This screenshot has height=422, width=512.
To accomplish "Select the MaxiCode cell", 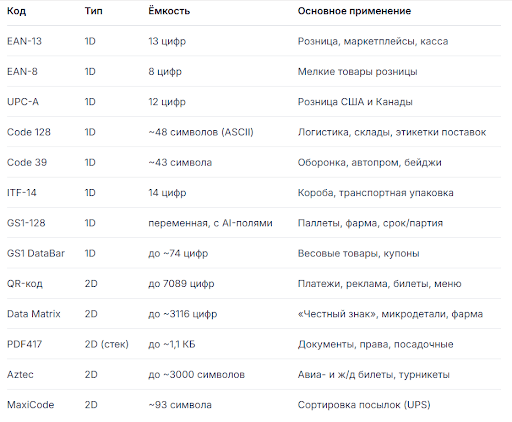I will click(31, 405).
